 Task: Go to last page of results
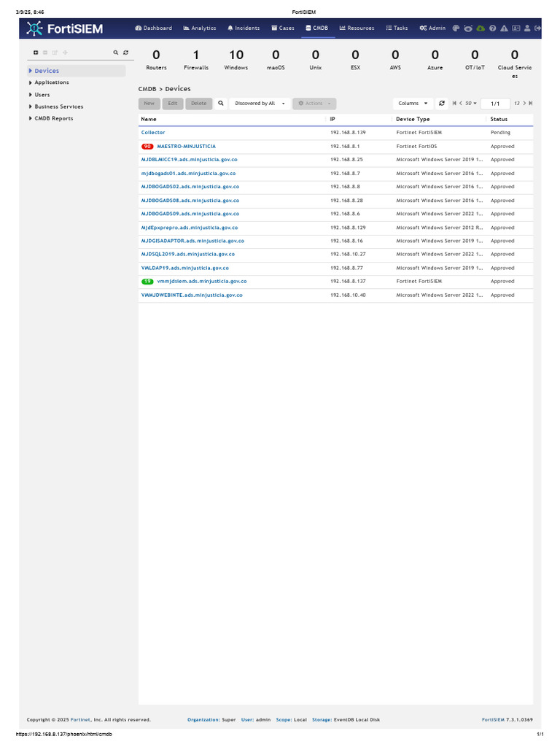pyautogui.click(x=531, y=104)
